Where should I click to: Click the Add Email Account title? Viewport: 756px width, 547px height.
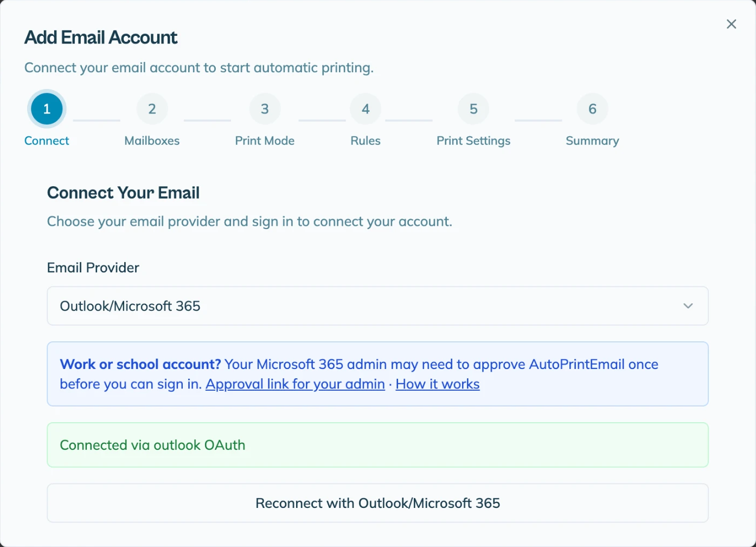[x=101, y=37]
